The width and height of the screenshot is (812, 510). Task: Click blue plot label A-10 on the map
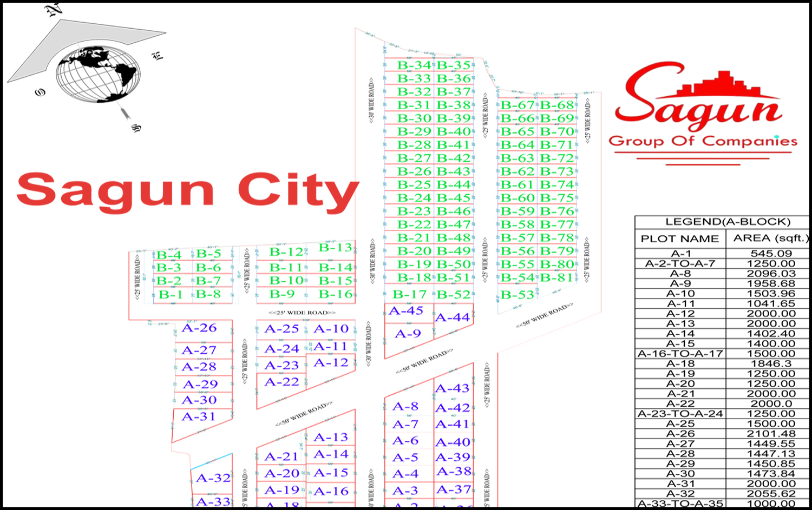point(331,329)
